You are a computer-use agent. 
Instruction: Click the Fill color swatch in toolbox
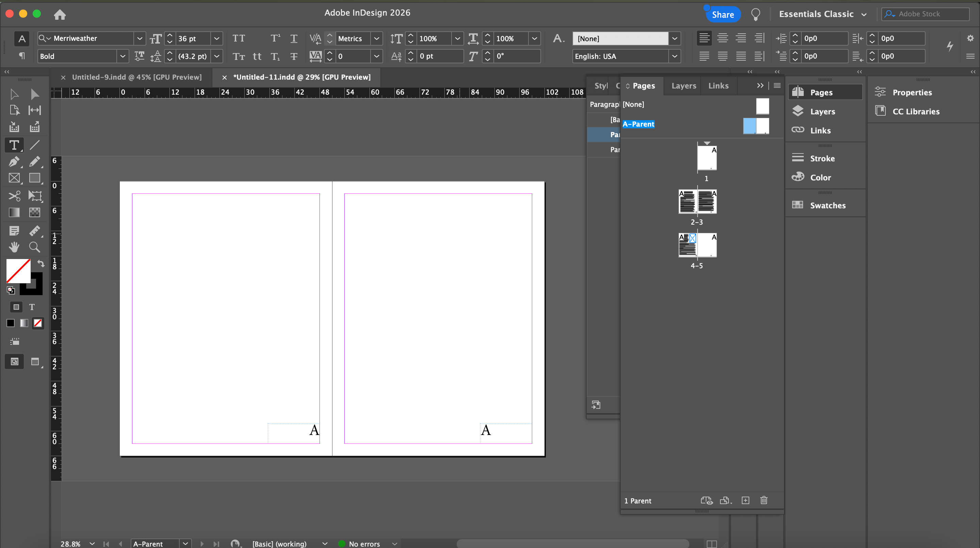click(18, 271)
